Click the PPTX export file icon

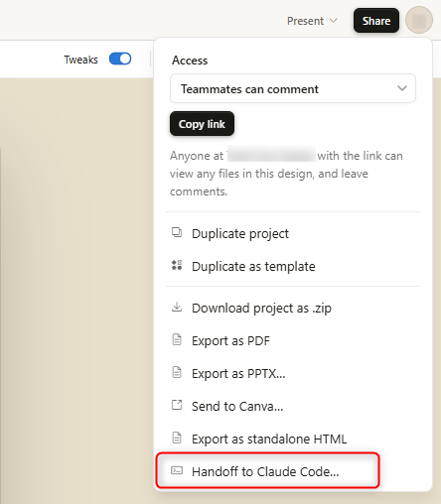pos(177,372)
